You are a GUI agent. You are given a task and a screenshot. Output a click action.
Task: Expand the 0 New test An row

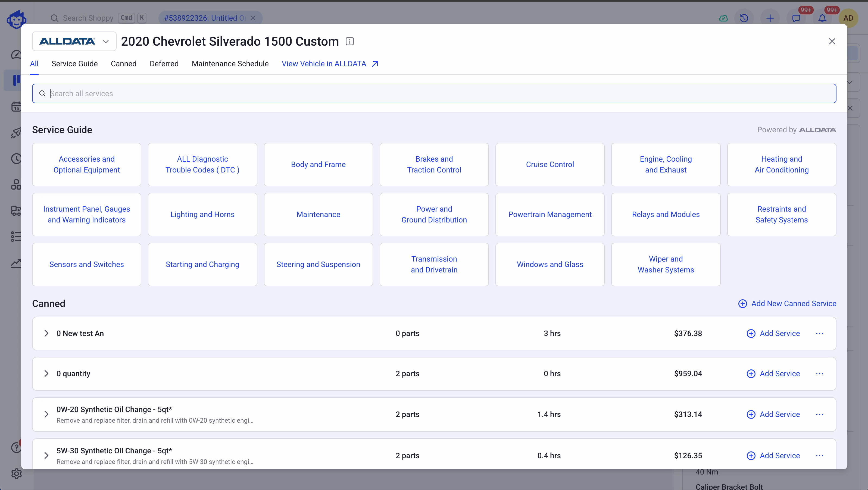tap(46, 333)
